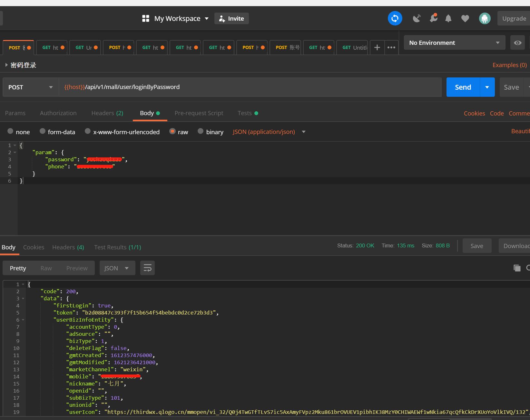
Task: Click the heart icon in header
Action: 465,19
